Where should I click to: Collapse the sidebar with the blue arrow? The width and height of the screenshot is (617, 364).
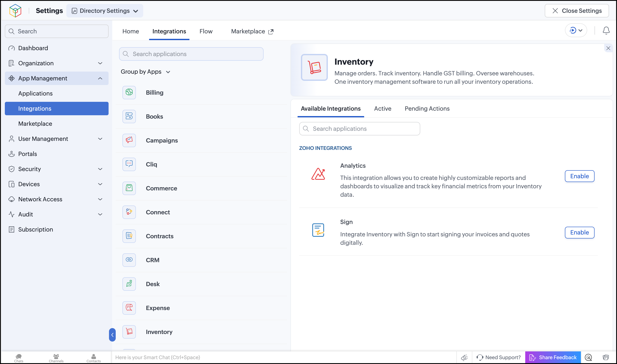pyautogui.click(x=112, y=335)
